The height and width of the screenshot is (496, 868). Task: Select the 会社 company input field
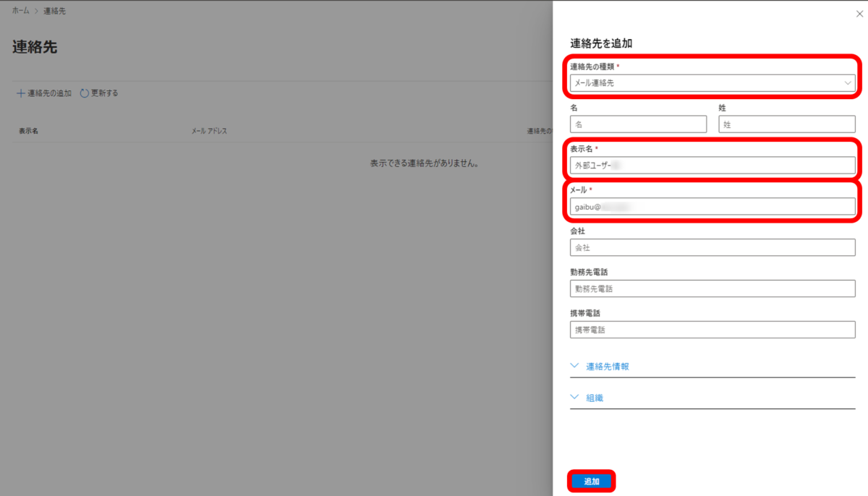[x=712, y=247]
